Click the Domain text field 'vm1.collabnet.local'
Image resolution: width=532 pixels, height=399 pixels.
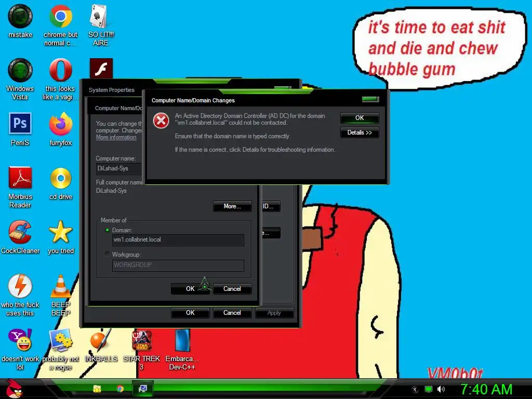(178, 240)
